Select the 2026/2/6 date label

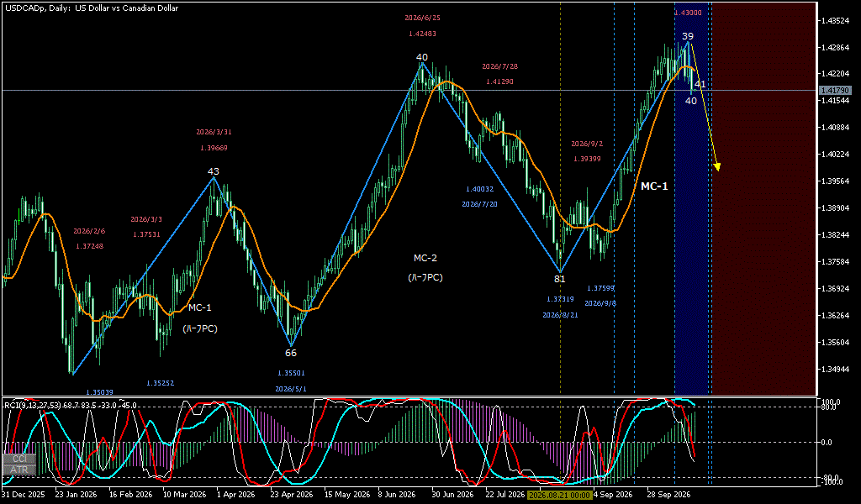click(x=89, y=231)
